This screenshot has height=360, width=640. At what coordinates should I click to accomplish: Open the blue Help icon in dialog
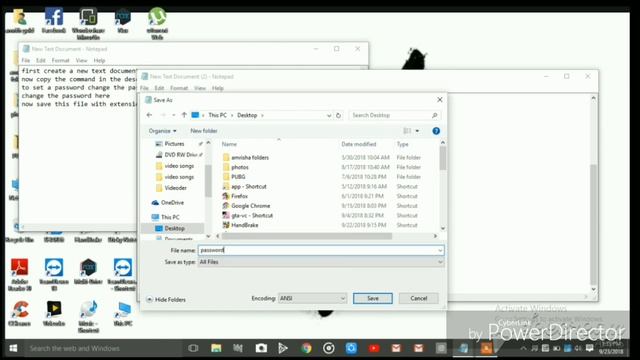coord(436,131)
